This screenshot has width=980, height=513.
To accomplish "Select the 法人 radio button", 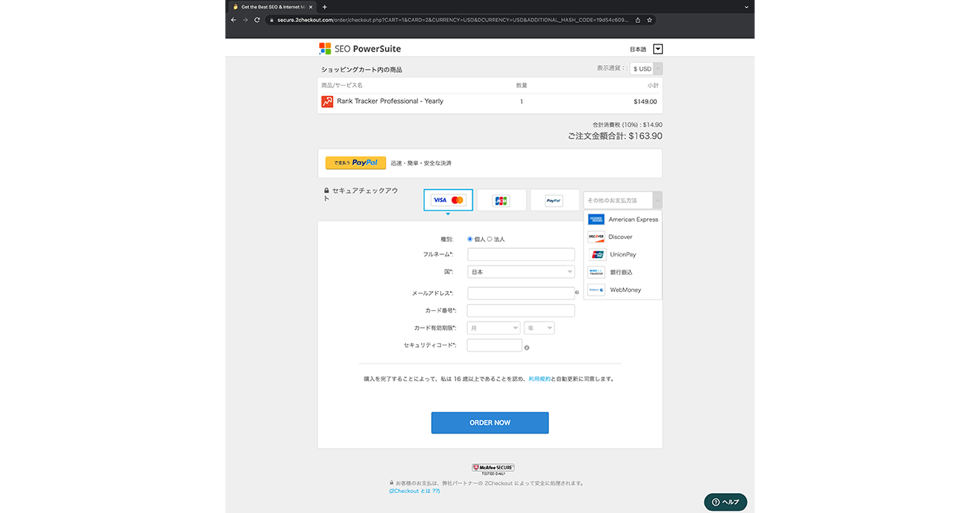I will click(x=490, y=239).
